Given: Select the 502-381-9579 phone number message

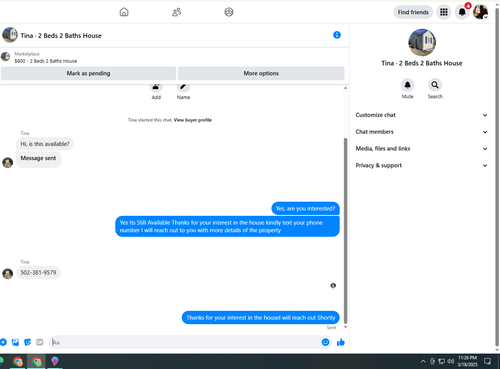Looking at the screenshot, I should point(38,273).
